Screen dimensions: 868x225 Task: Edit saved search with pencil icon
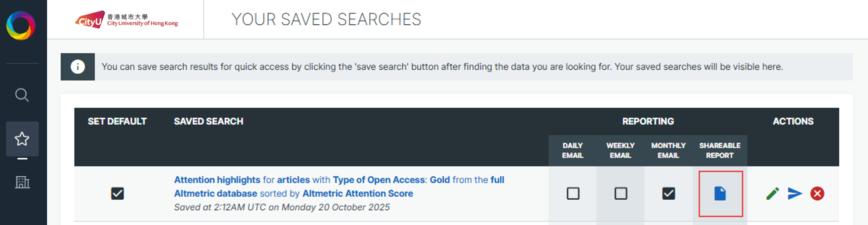[x=772, y=194]
